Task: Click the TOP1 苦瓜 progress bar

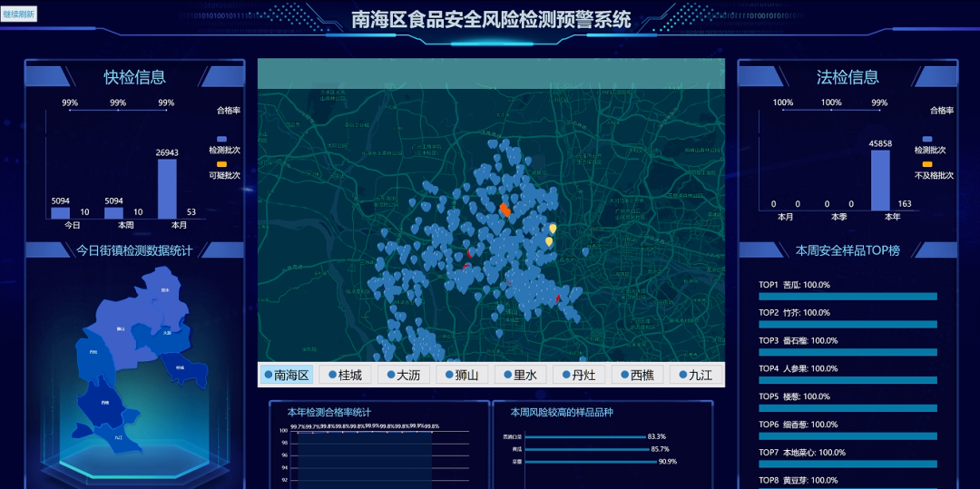Action: coord(848,297)
